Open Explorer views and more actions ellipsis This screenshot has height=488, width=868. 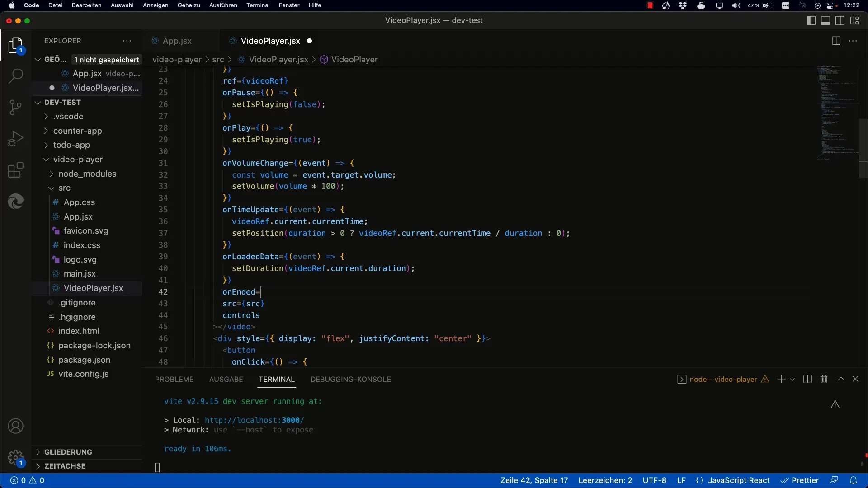click(127, 41)
